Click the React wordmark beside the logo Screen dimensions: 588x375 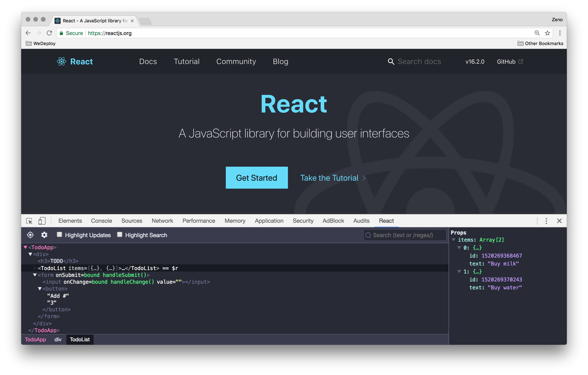point(81,62)
